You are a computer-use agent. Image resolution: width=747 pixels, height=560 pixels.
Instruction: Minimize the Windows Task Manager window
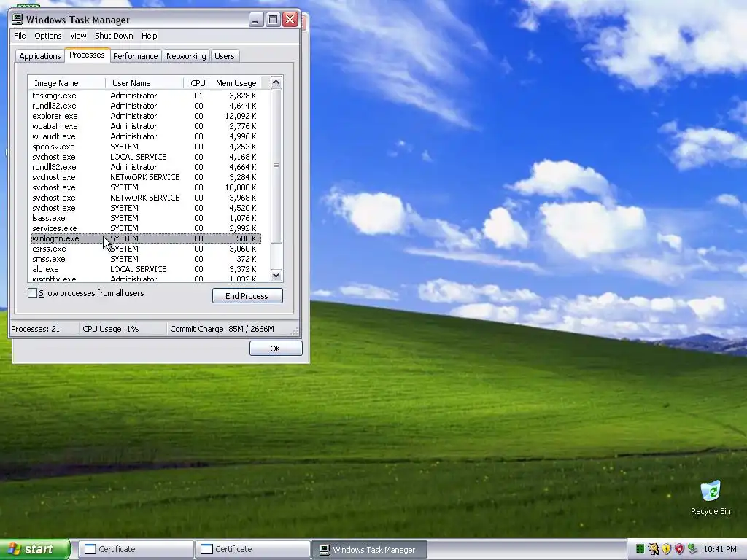tap(256, 20)
